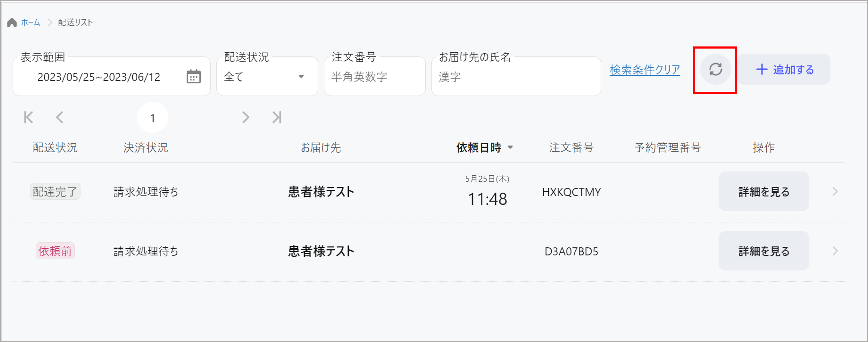Jump to last page arrow
This screenshot has width=868, height=342.
tap(277, 117)
